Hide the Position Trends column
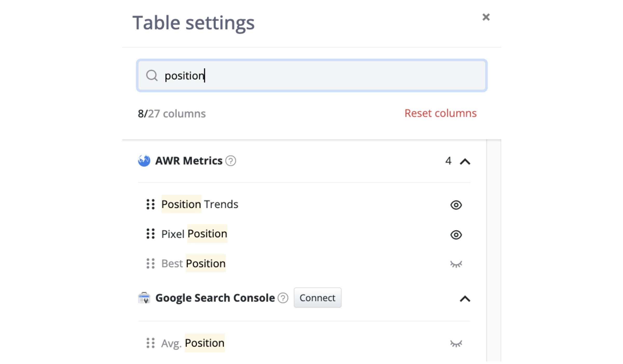 [x=456, y=205]
